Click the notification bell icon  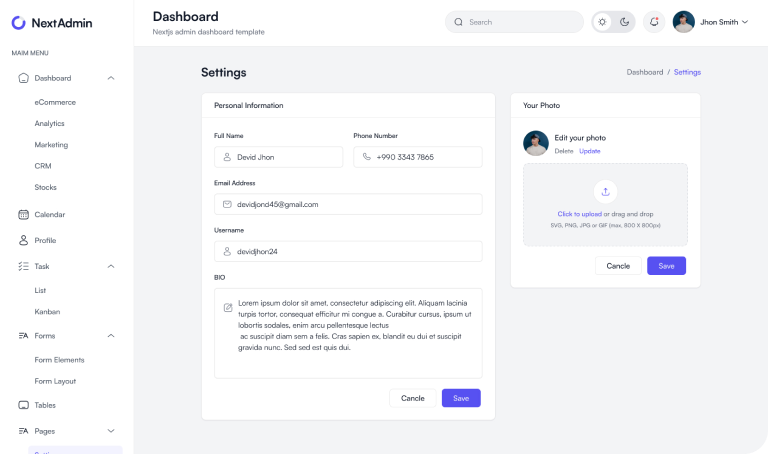point(654,22)
